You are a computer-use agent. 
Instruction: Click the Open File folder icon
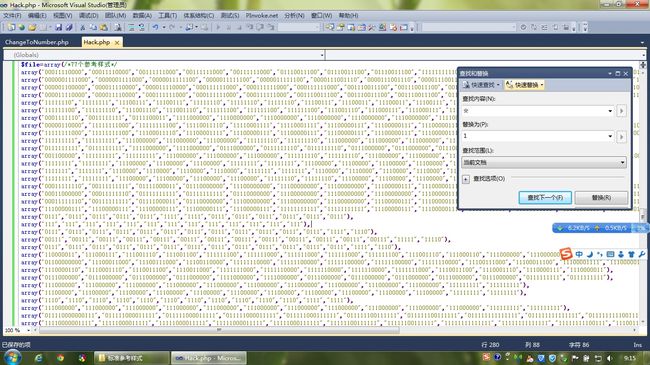[x=32, y=27]
